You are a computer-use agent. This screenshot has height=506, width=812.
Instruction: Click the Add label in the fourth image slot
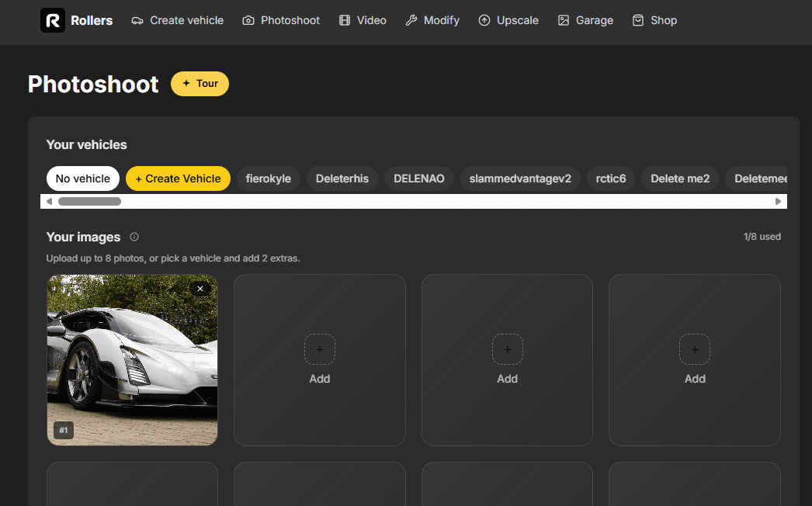click(695, 379)
